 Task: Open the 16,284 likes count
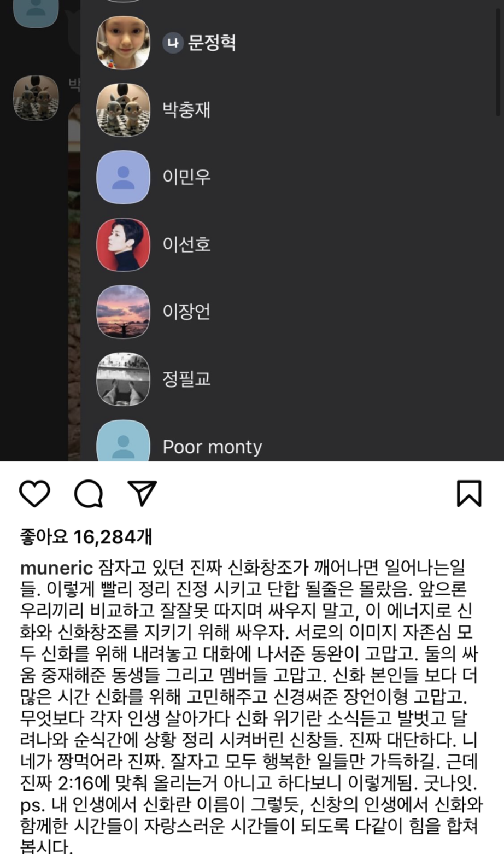[86, 537]
